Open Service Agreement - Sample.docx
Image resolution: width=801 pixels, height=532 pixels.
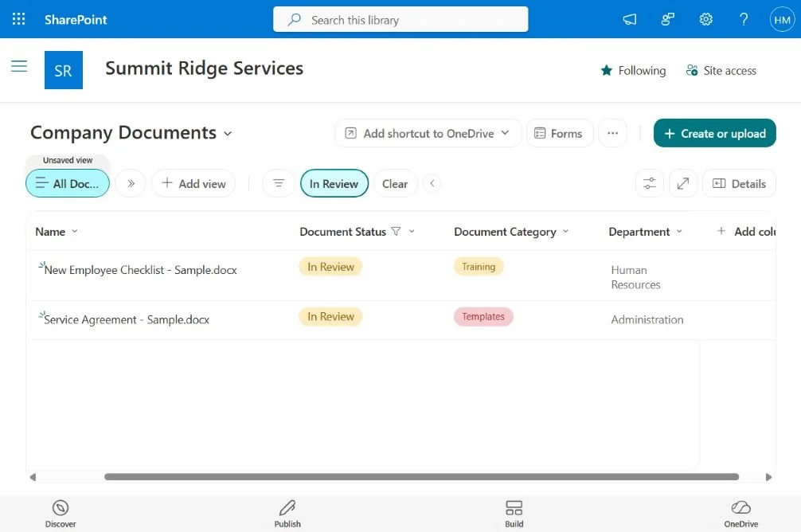(x=127, y=319)
